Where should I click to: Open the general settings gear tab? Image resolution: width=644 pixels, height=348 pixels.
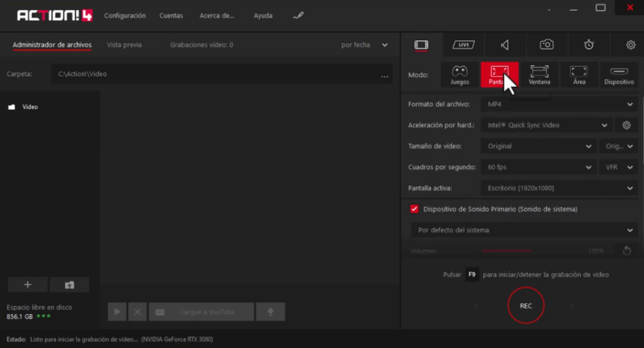pyautogui.click(x=630, y=45)
